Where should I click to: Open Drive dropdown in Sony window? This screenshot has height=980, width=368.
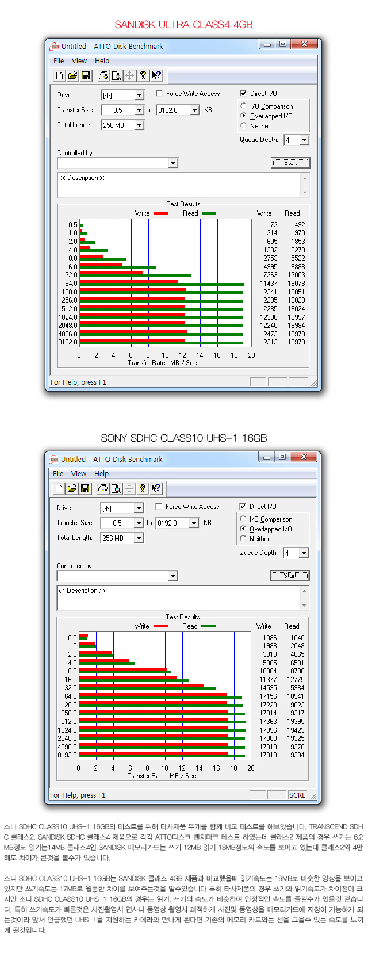pyautogui.click(x=139, y=508)
